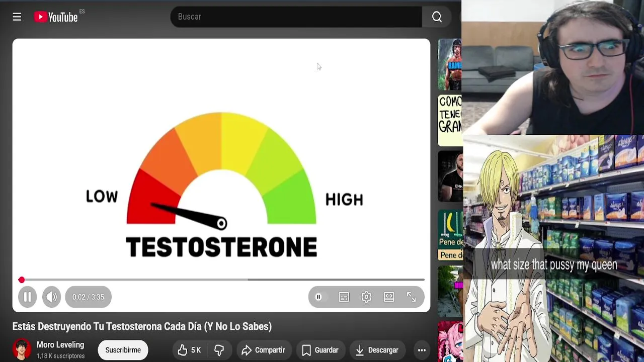The width and height of the screenshot is (644, 362).
Task: Click the 1,18 K suscriptores text
Action: pos(60,356)
